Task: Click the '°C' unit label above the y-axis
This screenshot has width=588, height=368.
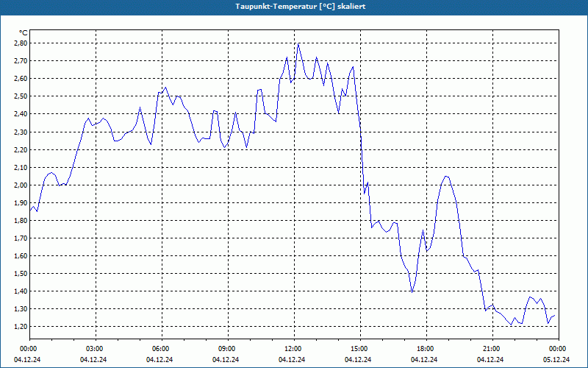Action: [24, 33]
